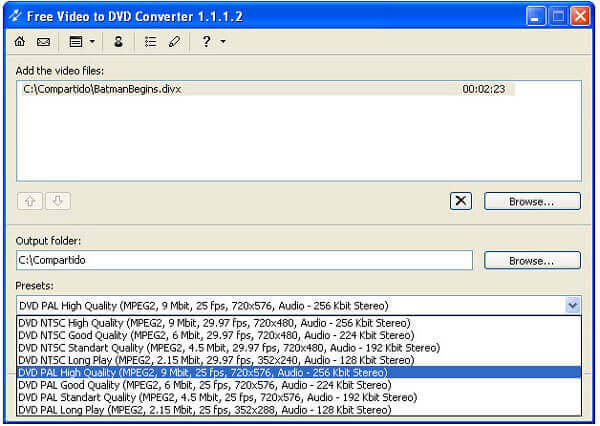Choose DVD NTSC Long Play preset
The height and width of the screenshot is (426, 600).
coord(299,360)
